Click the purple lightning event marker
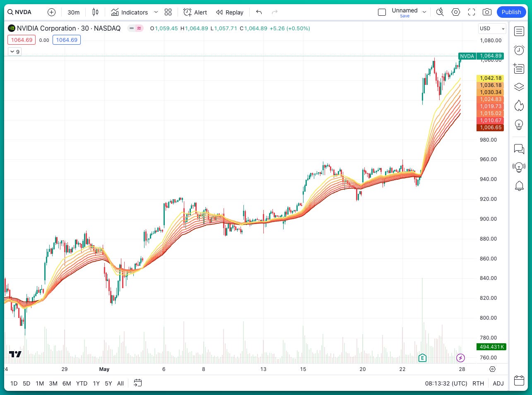Screen dimensions: 532x395 tap(460, 358)
